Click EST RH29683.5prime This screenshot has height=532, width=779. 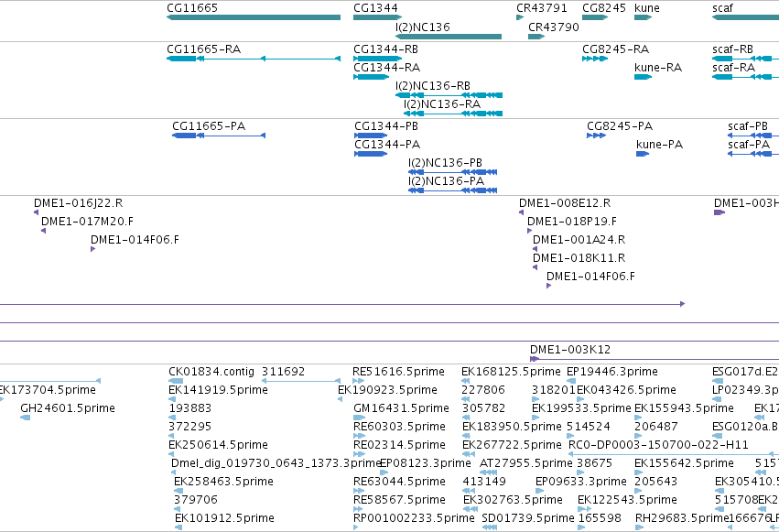pyautogui.click(x=682, y=518)
